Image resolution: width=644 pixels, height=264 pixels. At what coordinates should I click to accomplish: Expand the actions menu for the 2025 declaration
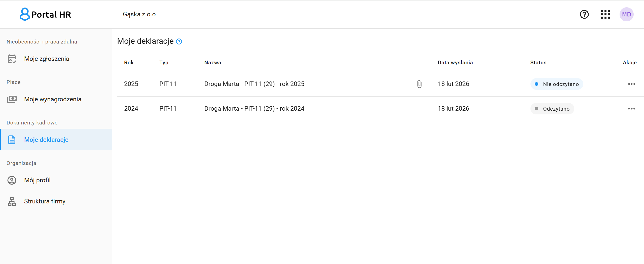631,84
